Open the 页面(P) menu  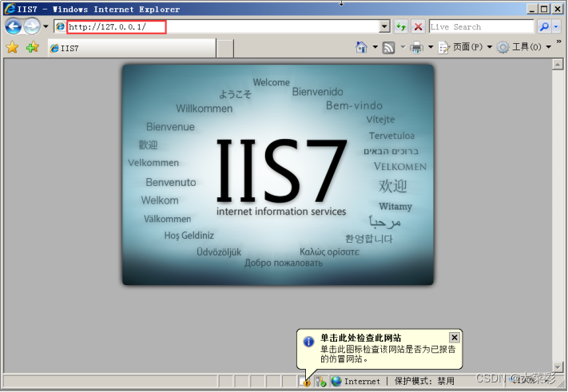coord(465,47)
